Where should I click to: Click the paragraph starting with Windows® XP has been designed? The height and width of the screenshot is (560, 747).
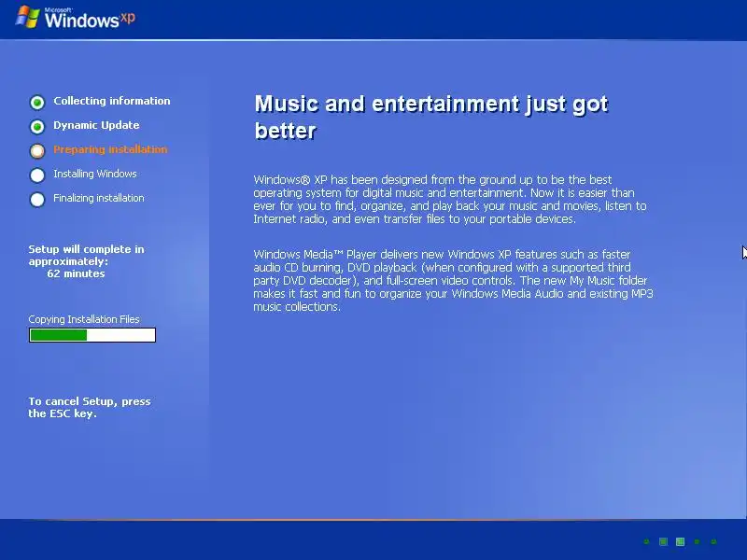[x=450, y=199]
